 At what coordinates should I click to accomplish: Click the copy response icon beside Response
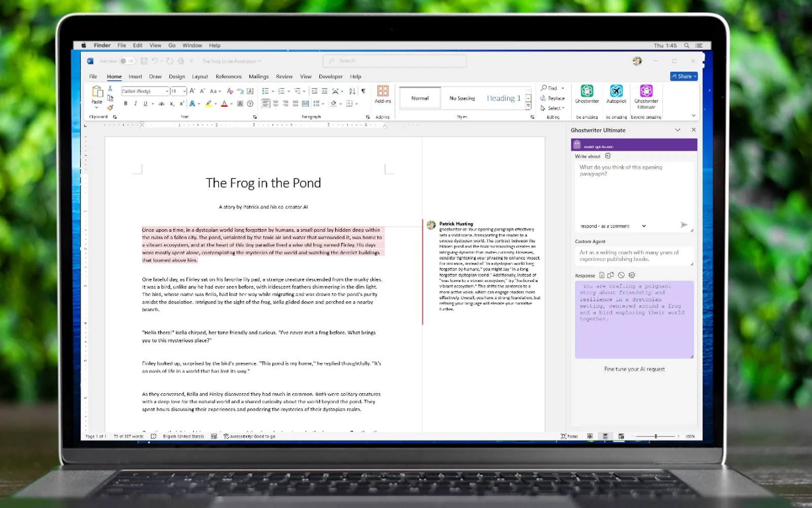click(611, 275)
